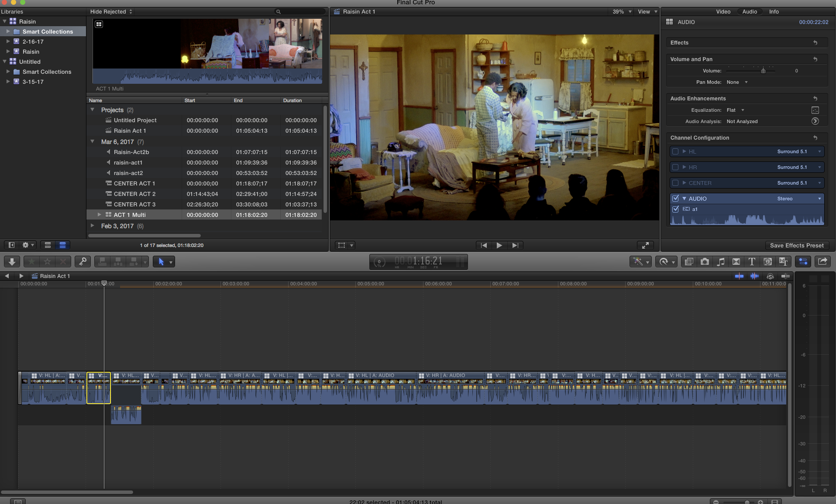
Task: Append selected clip to the storyline
Action: click(134, 261)
